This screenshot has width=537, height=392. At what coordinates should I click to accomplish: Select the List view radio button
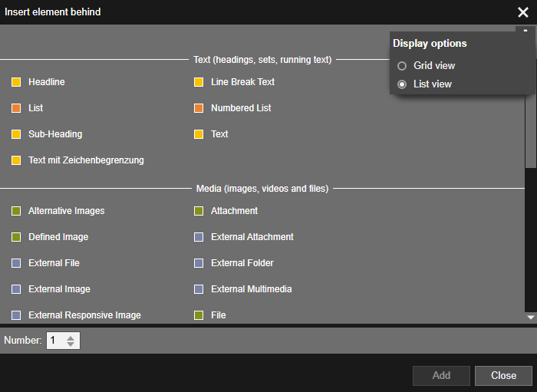click(x=402, y=84)
